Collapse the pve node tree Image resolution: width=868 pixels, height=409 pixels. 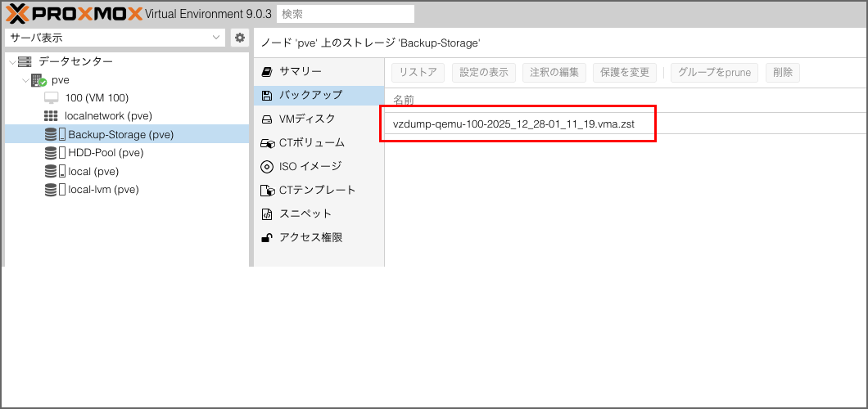click(x=25, y=80)
